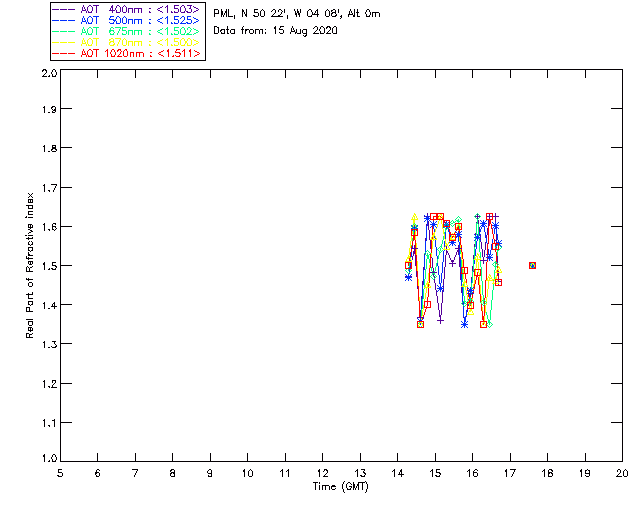Click the 15 tick on the time axis
Viewport: 640px width, 512px height.
click(x=435, y=473)
